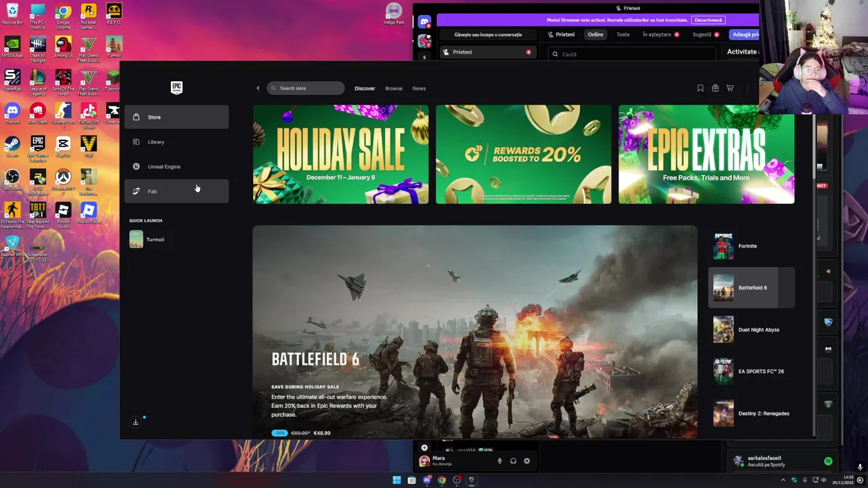Open the Store section in Epic sidebar

pos(176,117)
